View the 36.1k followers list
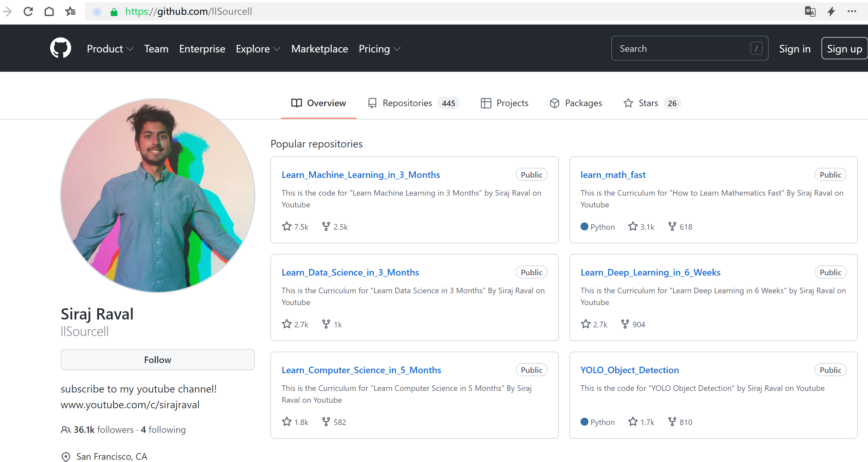The height and width of the screenshot is (462, 868). pos(104,430)
